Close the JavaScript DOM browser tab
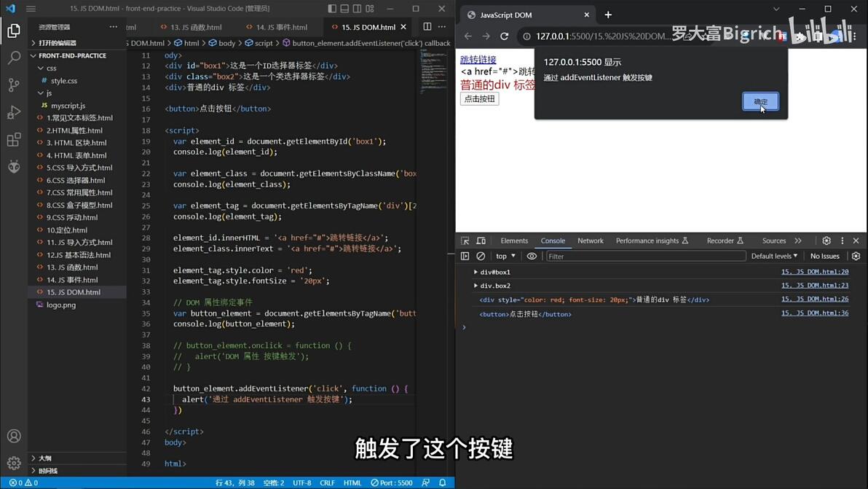 coord(587,15)
